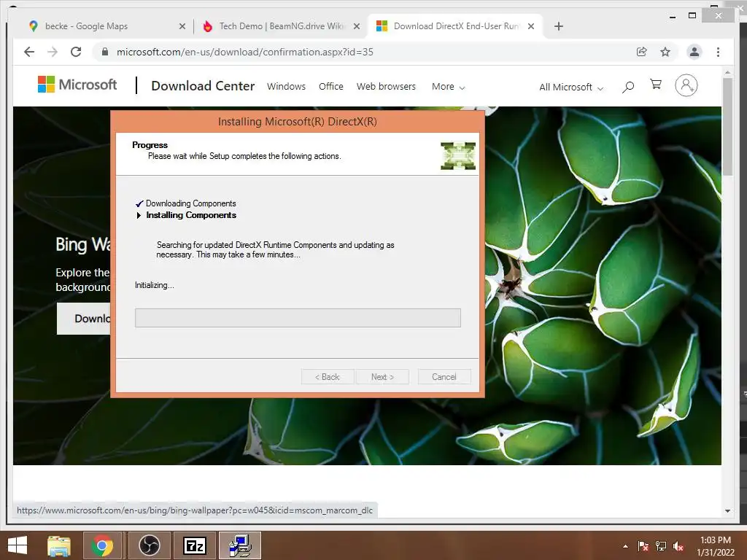Open the site search magnifier
This screenshot has width=747, height=560.
628,87
